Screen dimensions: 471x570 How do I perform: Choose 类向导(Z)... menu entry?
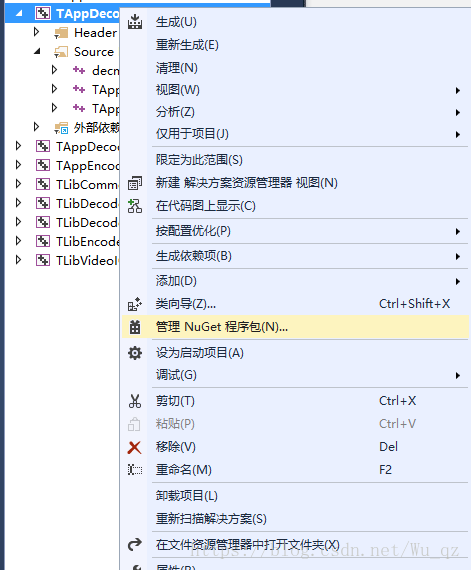pos(295,304)
